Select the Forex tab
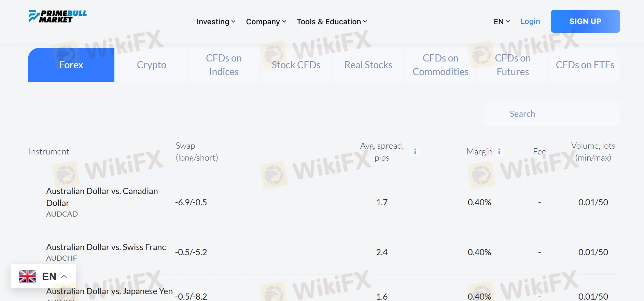This screenshot has width=644, height=301. (71, 65)
